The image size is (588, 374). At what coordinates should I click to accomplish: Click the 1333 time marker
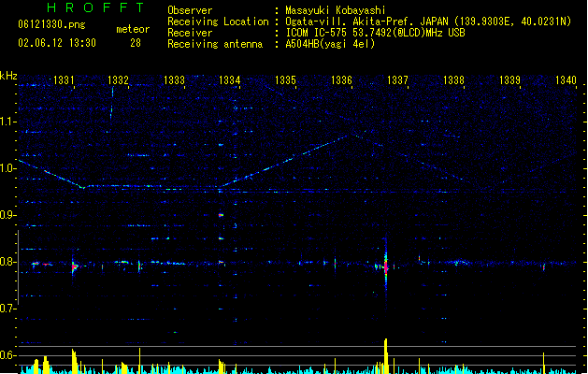click(175, 80)
